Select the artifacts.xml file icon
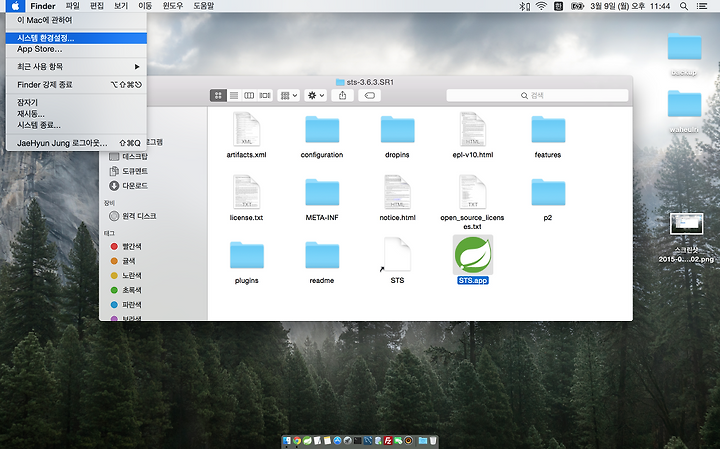The width and height of the screenshot is (720, 449). (x=247, y=129)
